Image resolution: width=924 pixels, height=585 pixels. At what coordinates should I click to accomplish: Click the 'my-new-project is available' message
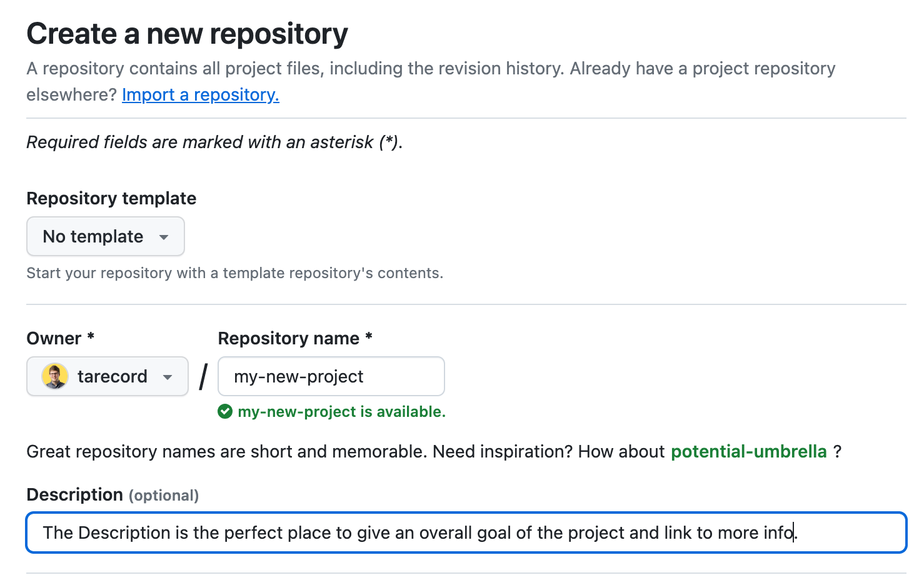tap(341, 411)
